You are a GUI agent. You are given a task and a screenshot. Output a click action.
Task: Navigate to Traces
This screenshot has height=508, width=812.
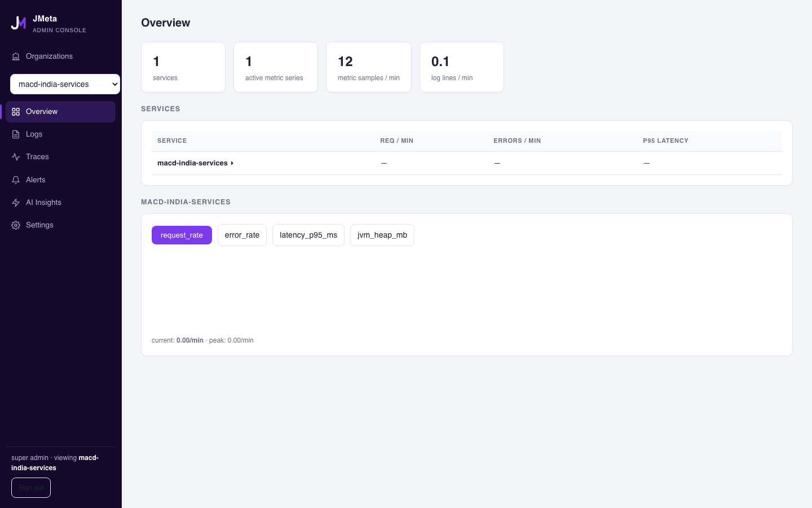pyautogui.click(x=60, y=157)
